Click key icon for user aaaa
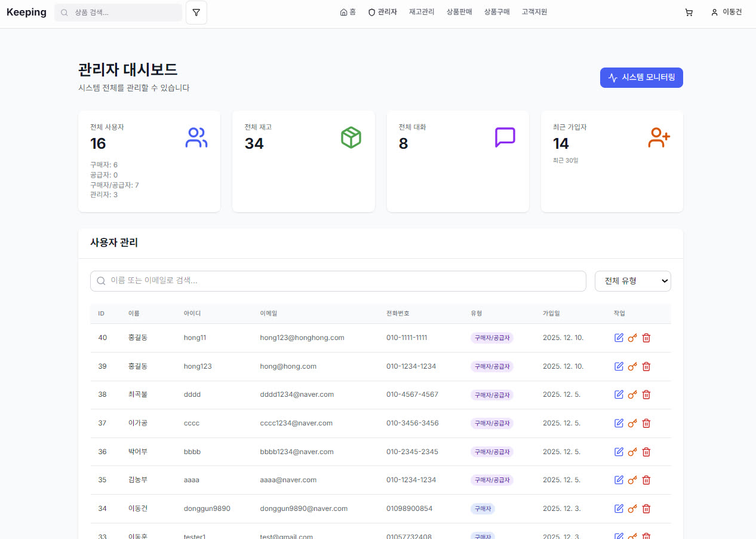The height and width of the screenshot is (539, 756). tap(632, 480)
